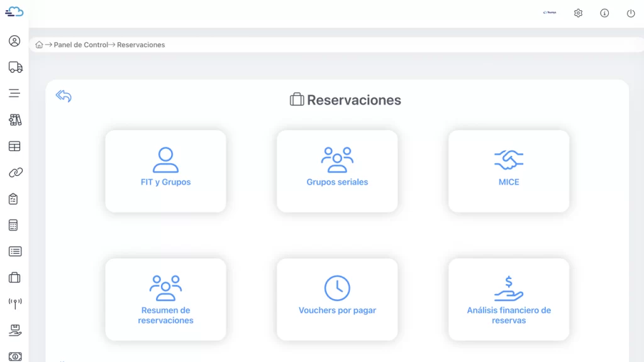
Task: Click the antenna signal icon in the sidebar
Action: (14, 302)
